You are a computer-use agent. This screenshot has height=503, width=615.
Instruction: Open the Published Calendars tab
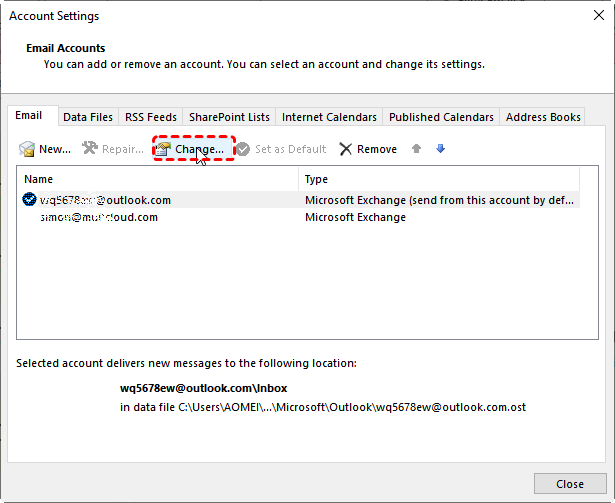pos(441,117)
